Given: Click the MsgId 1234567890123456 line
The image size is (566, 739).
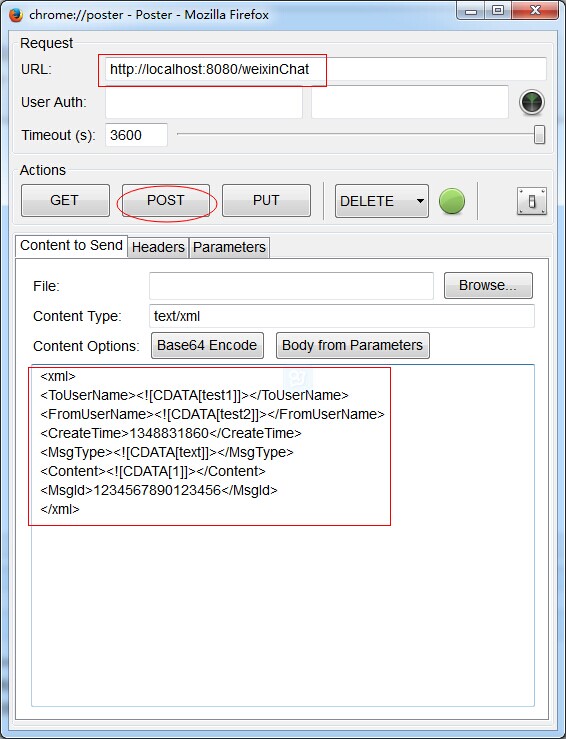Looking at the screenshot, I should tap(159, 491).
